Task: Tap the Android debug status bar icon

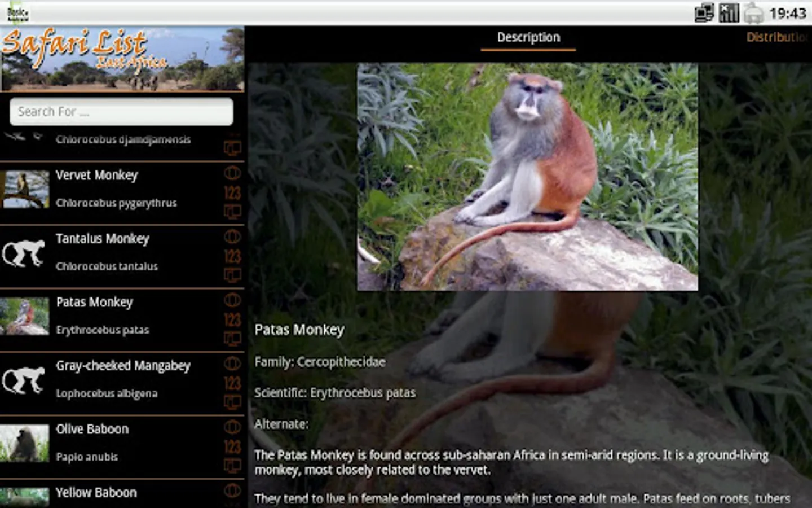Action: click(x=753, y=13)
